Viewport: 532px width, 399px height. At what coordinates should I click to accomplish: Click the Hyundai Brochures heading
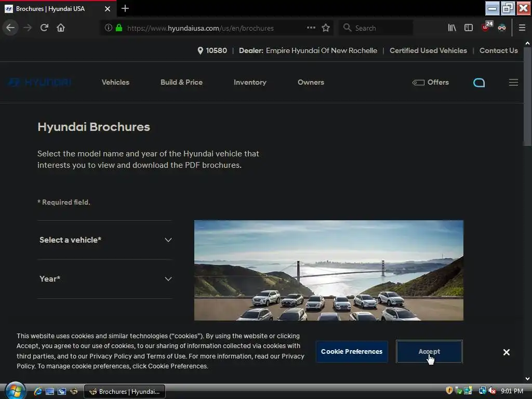(94, 127)
